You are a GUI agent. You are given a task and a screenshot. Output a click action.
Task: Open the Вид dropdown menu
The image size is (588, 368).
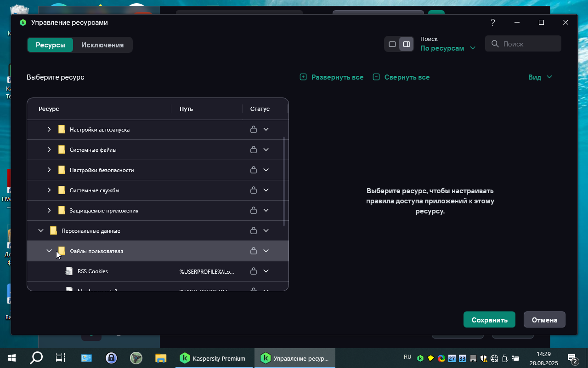point(540,77)
